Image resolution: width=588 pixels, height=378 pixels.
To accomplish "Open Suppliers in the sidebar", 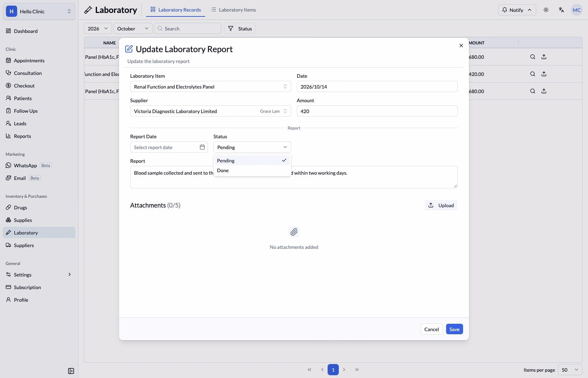I will (39, 245).
